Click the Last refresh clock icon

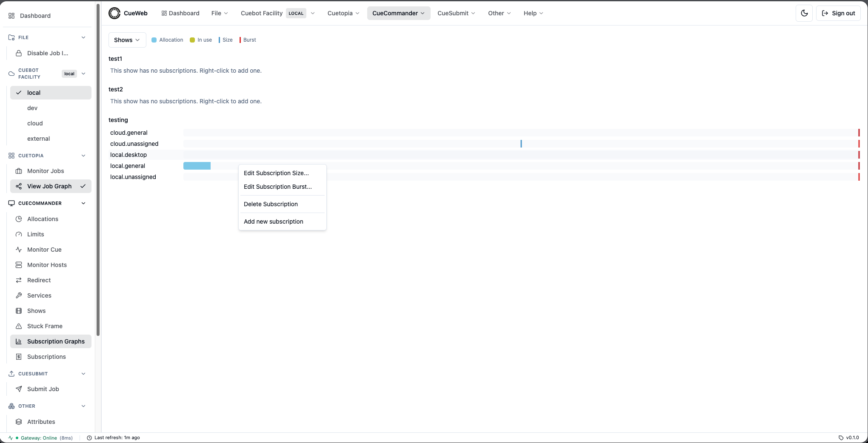[89, 438]
